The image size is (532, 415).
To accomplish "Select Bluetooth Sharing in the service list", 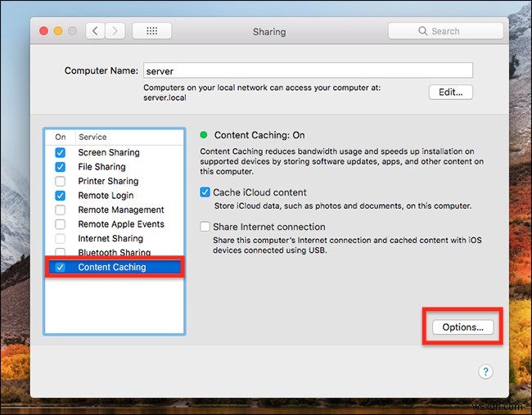I will click(114, 252).
